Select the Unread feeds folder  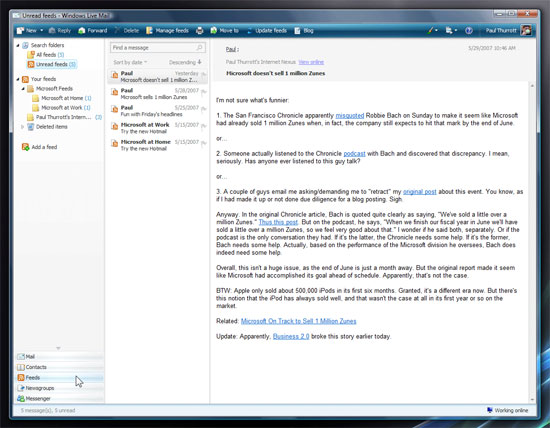[52, 64]
